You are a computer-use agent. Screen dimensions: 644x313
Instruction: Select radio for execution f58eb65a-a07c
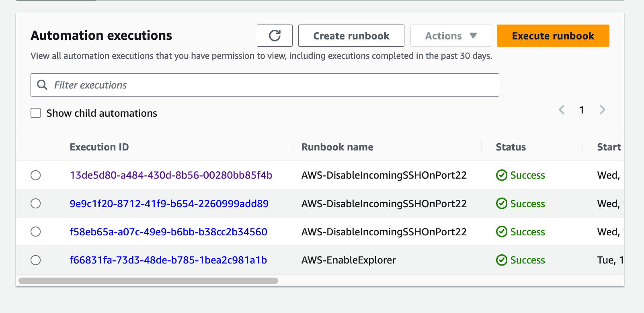pyautogui.click(x=36, y=232)
